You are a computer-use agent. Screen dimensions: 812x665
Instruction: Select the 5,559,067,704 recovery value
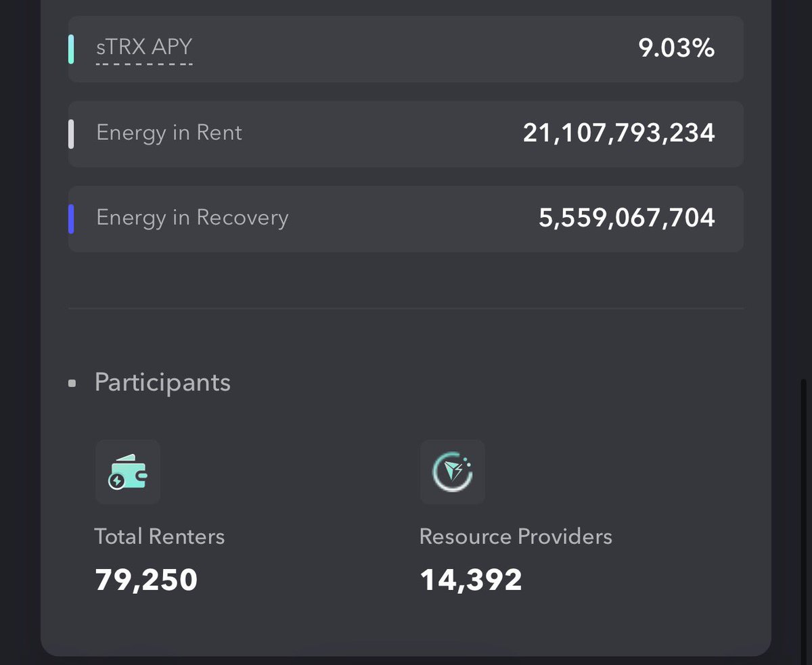[627, 218]
